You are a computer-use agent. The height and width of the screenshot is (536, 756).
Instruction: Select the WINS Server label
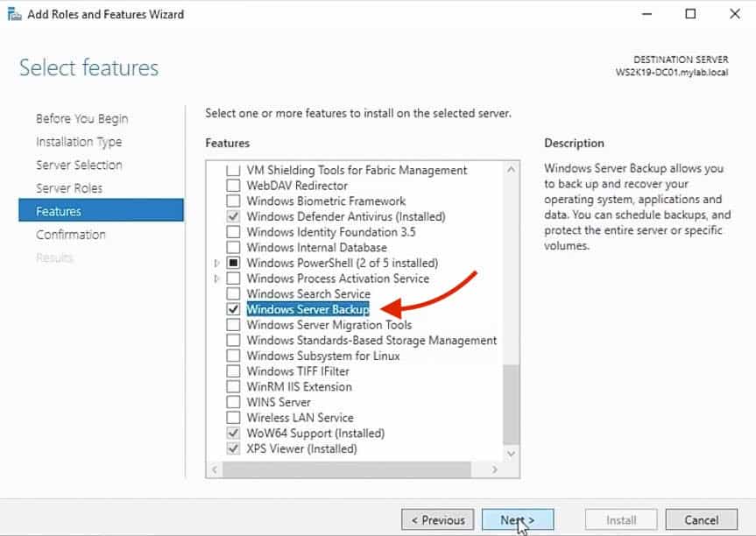click(279, 402)
